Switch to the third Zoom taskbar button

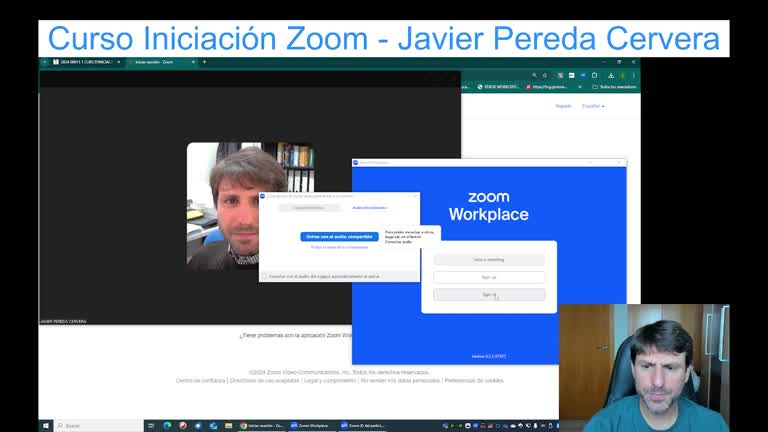click(x=363, y=426)
